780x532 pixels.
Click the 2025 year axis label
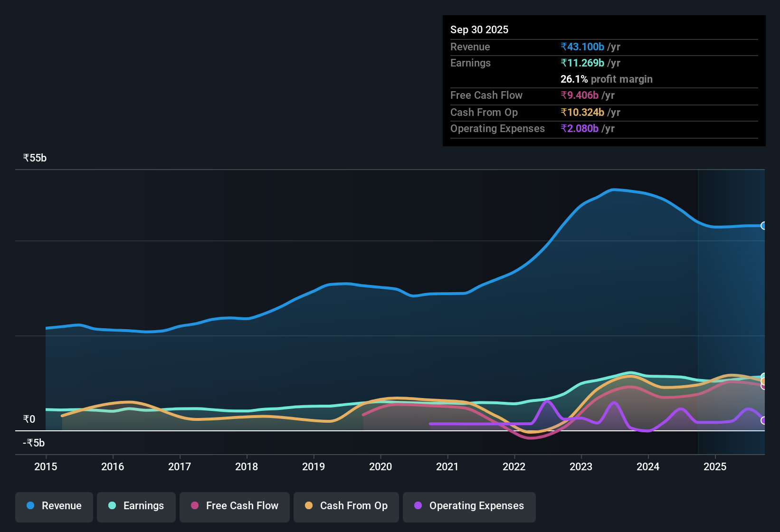pos(715,467)
